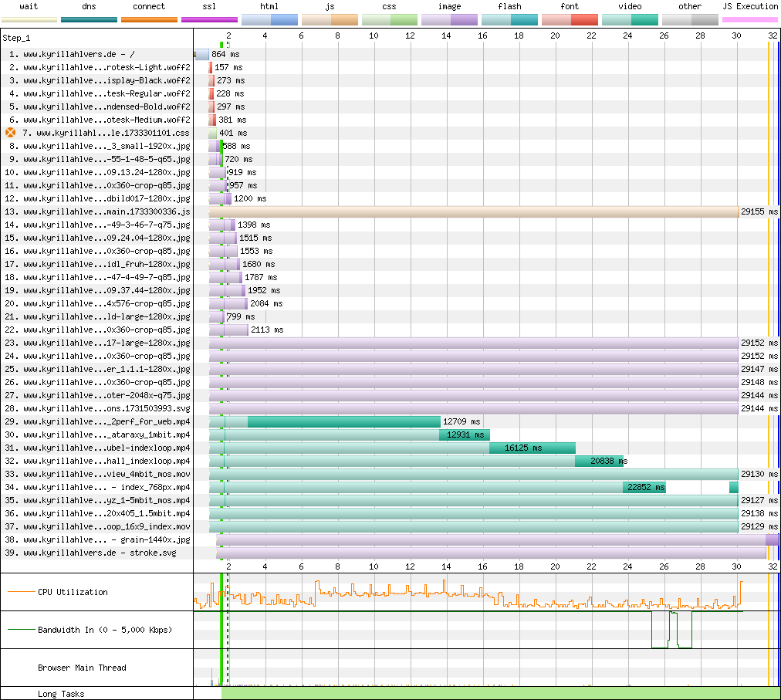Select request 28 ons.1731503993.svg

coord(98,408)
